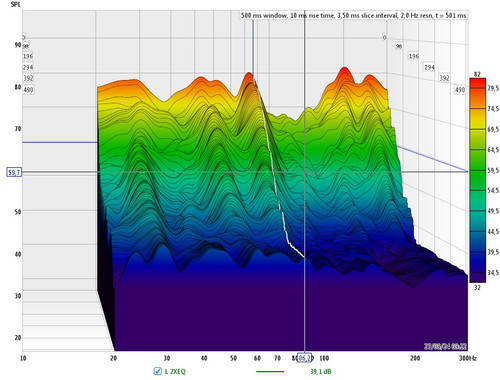Viewport: 500px width, 380px height.
Task: Click the waterfall settings text showing 500 ms window
Action: point(354,15)
